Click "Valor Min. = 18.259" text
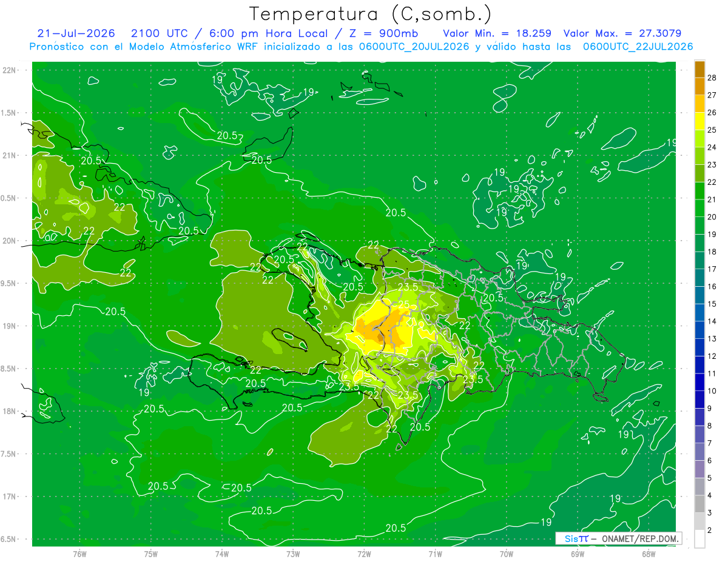 pyautogui.click(x=497, y=33)
